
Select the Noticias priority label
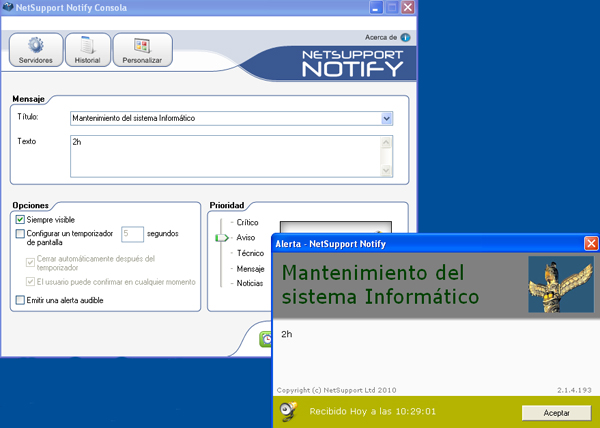pyautogui.click(x=249, y=283)
